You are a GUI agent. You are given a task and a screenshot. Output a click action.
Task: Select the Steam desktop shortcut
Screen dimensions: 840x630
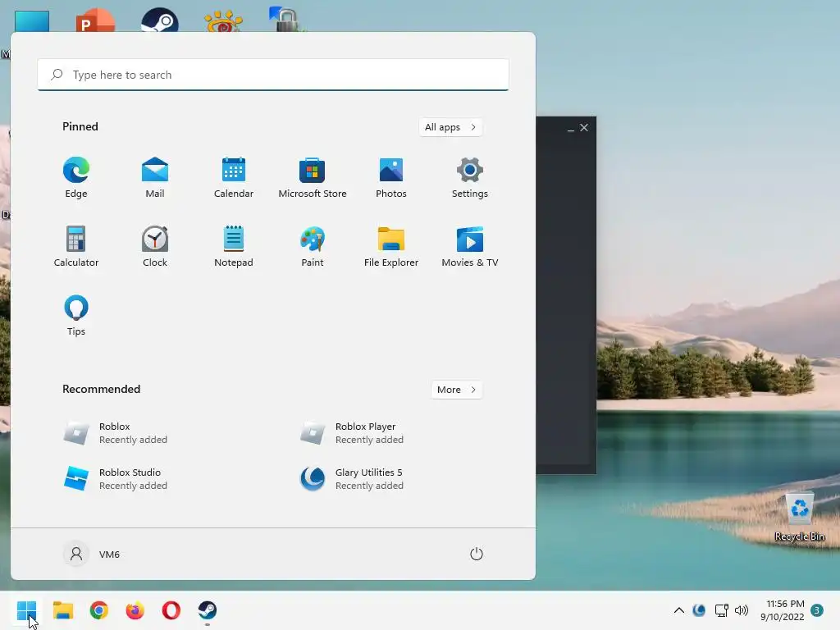click(x=160, y=20)
